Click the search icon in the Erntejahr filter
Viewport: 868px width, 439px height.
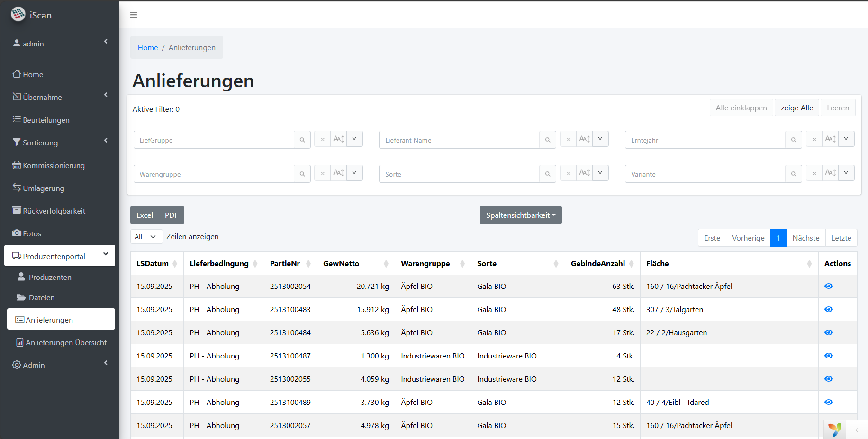[x=794, y=140]
